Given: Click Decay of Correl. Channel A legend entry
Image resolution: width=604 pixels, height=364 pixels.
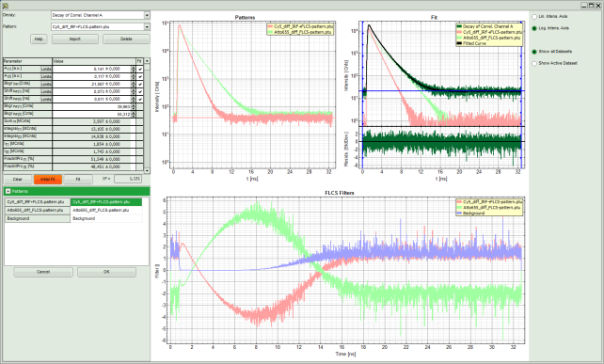Looking at the screenshot, I should point(487,26).
